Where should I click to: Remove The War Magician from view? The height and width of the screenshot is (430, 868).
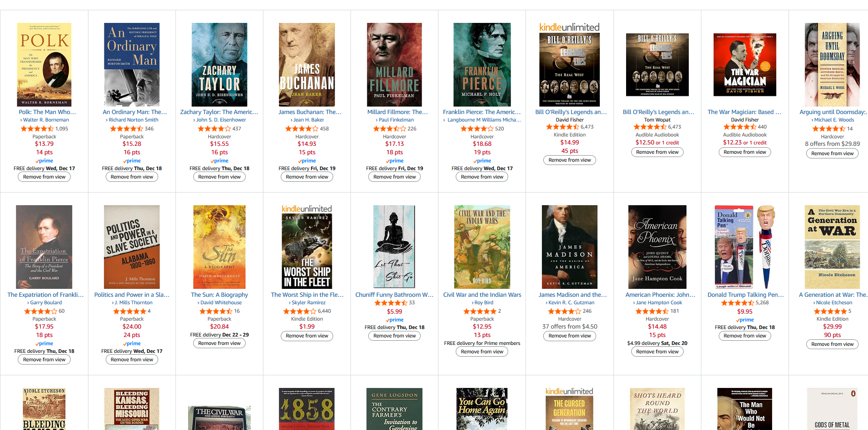(x=744, y=152)
